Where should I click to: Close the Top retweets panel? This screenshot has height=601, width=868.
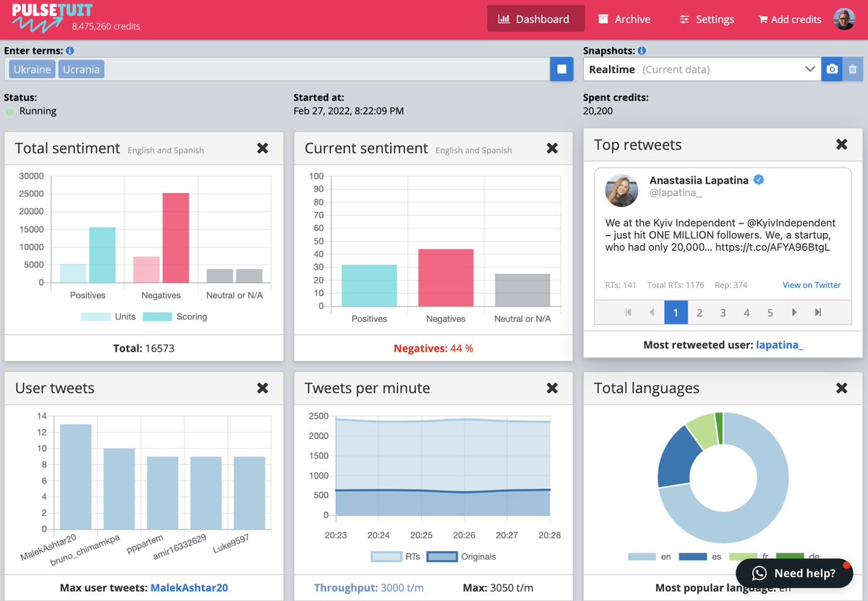842,145
